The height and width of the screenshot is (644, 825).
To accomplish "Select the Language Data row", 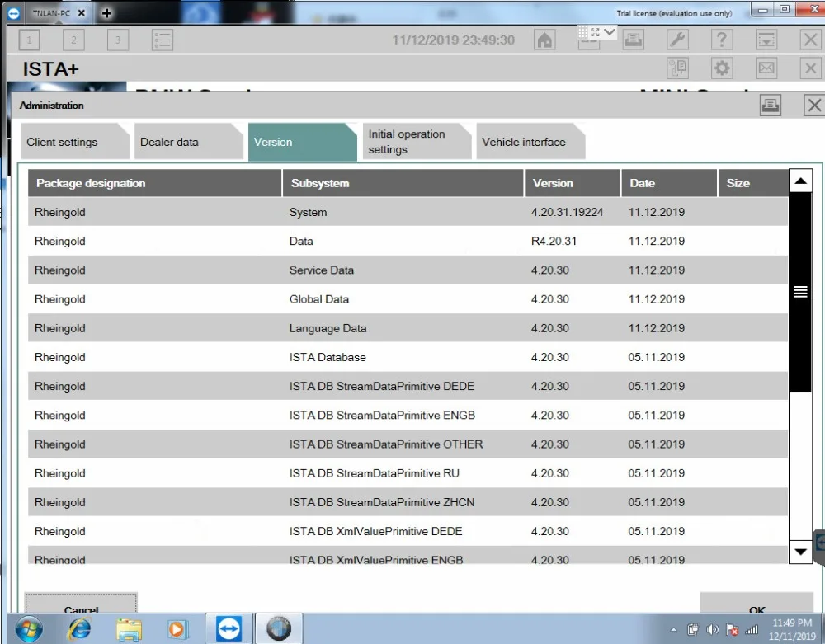I will 408,328.
